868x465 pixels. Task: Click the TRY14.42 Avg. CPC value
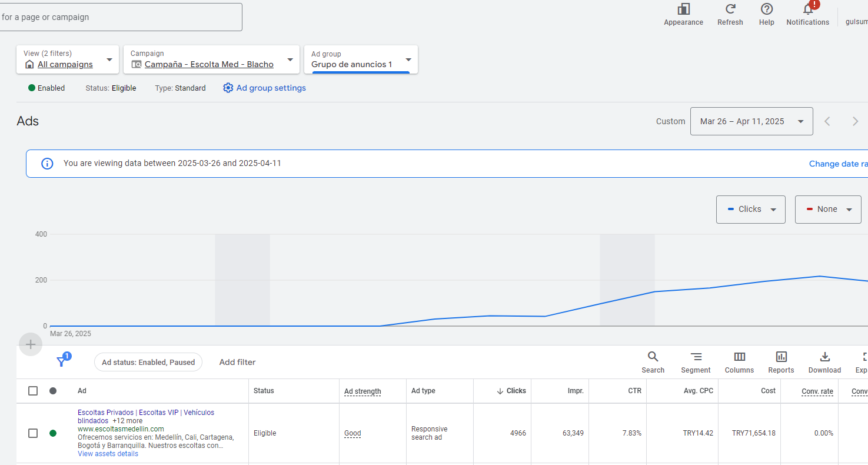pos(698,433)
